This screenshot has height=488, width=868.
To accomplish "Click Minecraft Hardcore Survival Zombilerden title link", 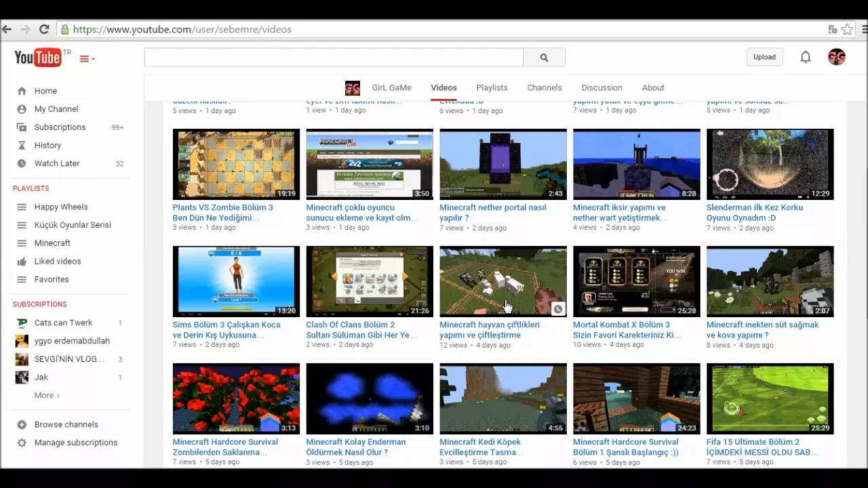I will 225,447.
